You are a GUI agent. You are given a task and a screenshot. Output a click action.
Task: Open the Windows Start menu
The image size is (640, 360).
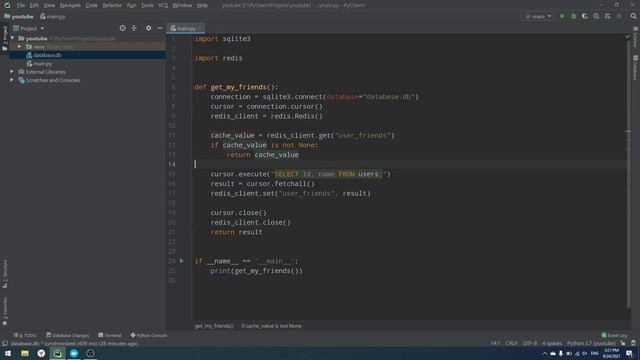point(8,353)
